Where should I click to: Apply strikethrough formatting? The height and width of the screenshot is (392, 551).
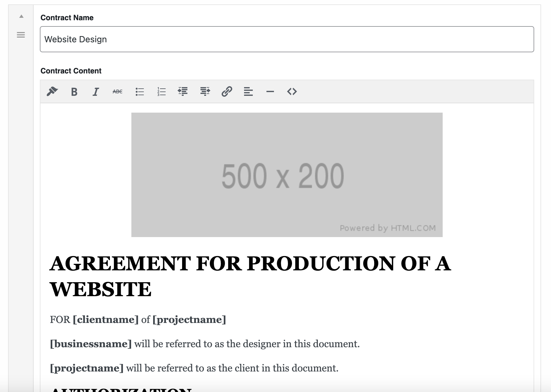pos(117,91)
